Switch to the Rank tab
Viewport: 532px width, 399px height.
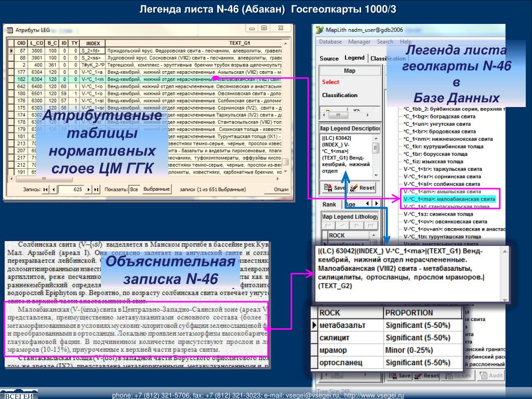click(329, 204)
